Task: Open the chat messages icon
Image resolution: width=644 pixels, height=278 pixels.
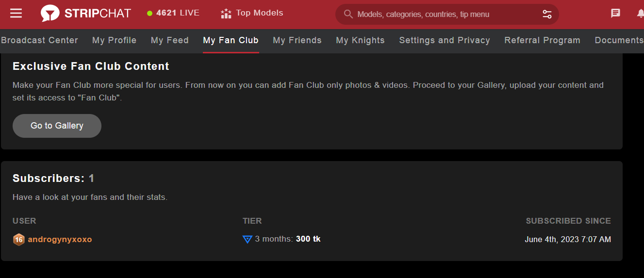Action: 615,14
